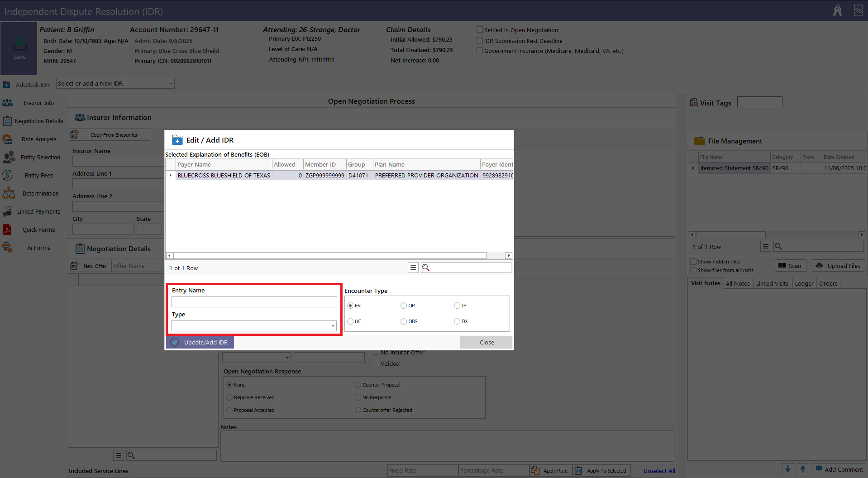Select the OP encounter type radio button
This screenshot has height=478, width=868.
pos(404,306)
